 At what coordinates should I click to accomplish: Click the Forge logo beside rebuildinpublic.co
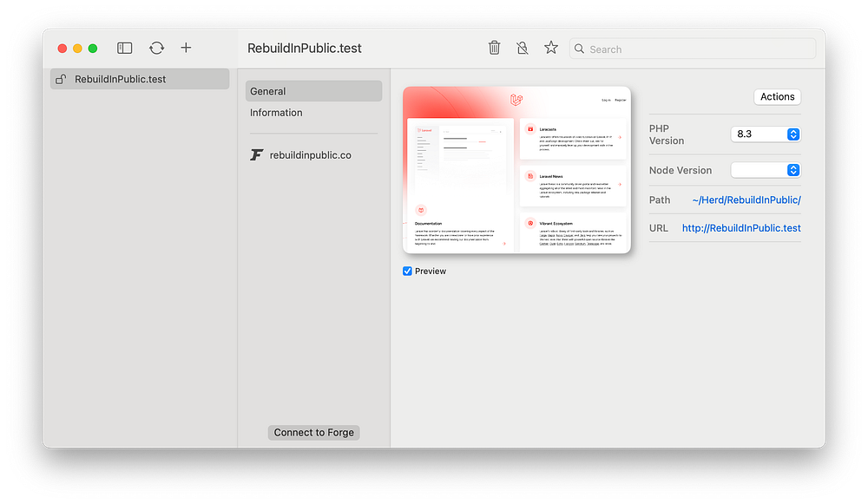coord(256,155)
